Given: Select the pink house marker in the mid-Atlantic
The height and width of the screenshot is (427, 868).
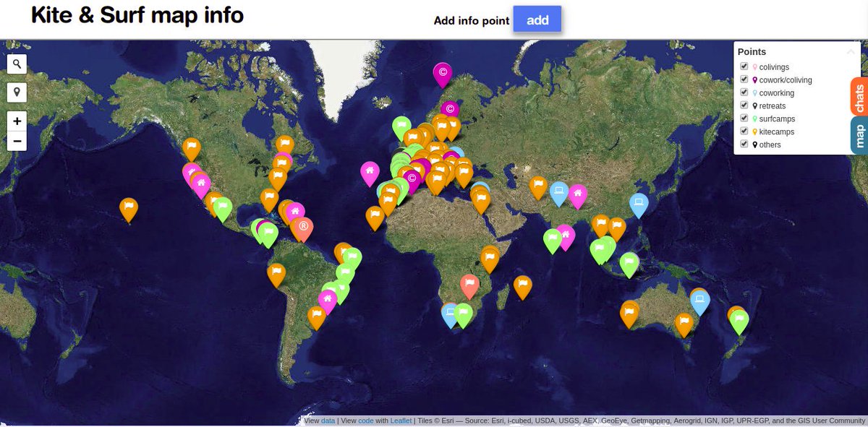Looking at the screenshot, I should tap(370, 174).
